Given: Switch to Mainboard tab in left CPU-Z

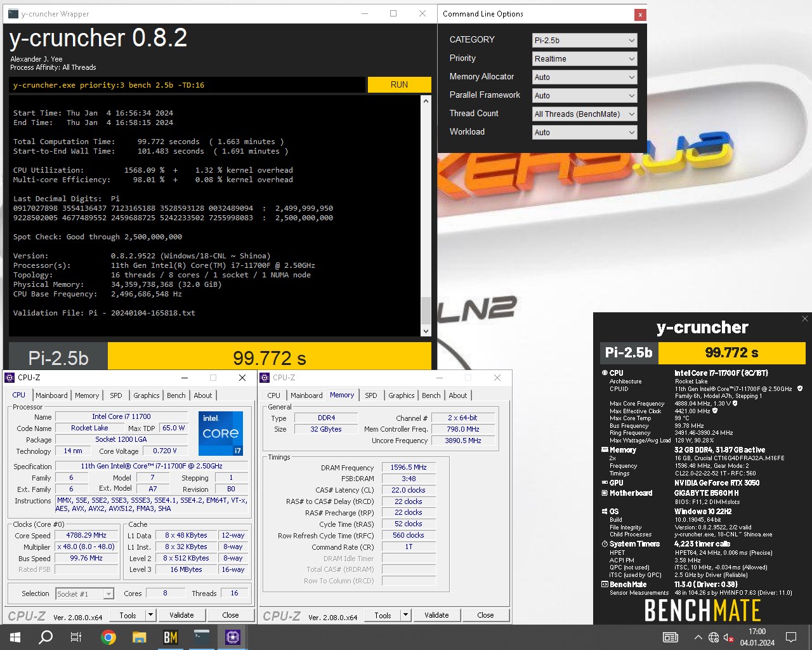Looking at the screenshot, I should [51, 395].
